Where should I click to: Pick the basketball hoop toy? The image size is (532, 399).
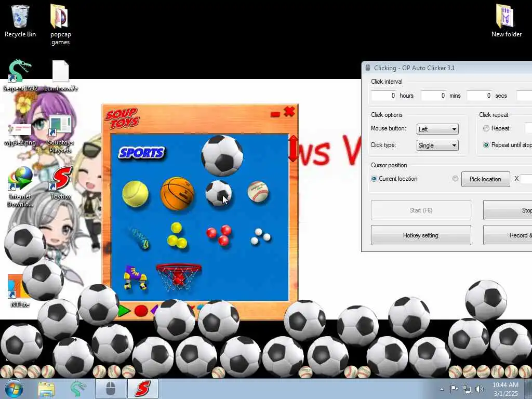pos(179,277)
